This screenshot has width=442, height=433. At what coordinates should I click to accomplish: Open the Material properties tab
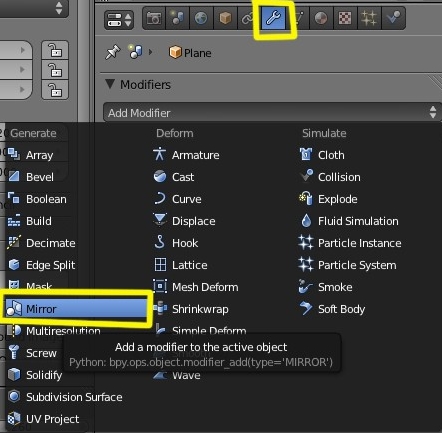click(321, 18)
